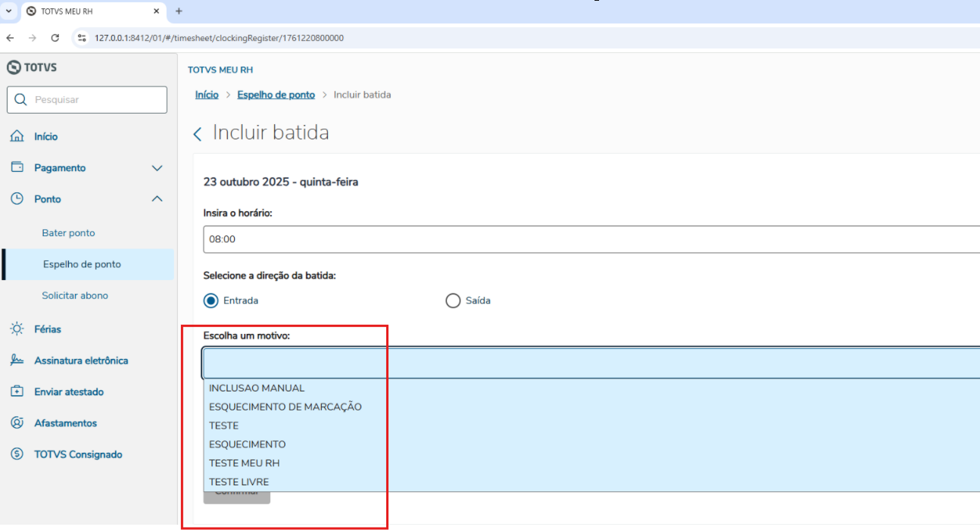Close the TOTVS MEU RH browser tab
Viewport: 980px width, 530px height.
(x=157, y=11)
